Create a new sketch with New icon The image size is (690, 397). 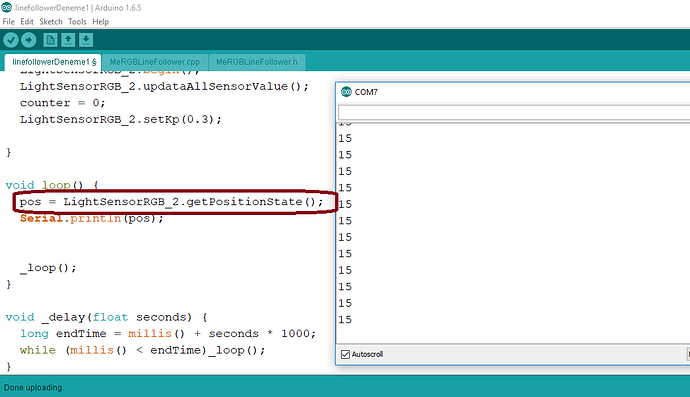click(x=50, y=40)
